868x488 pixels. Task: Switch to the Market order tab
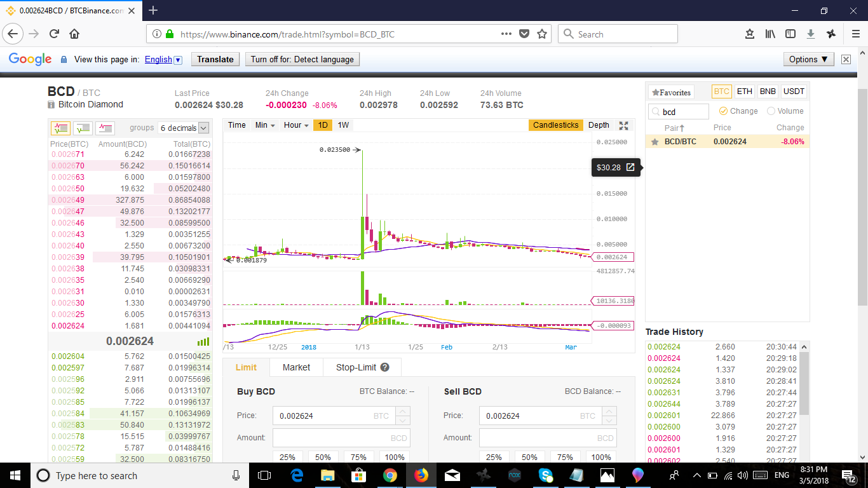pyautogui.click(x=296, y=367)
